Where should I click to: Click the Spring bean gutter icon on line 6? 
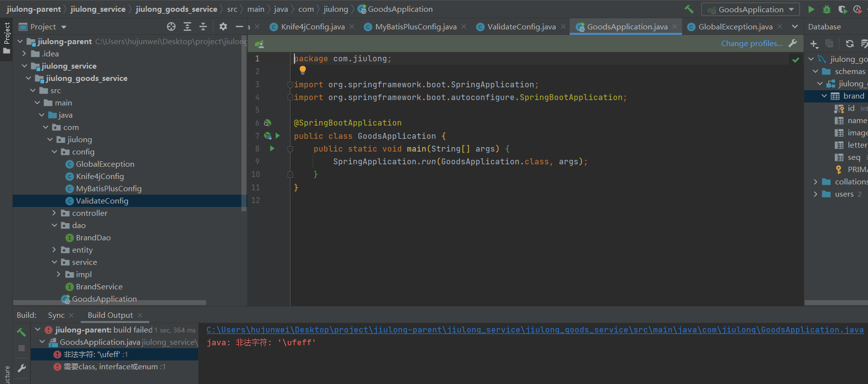tap(267, 123)
